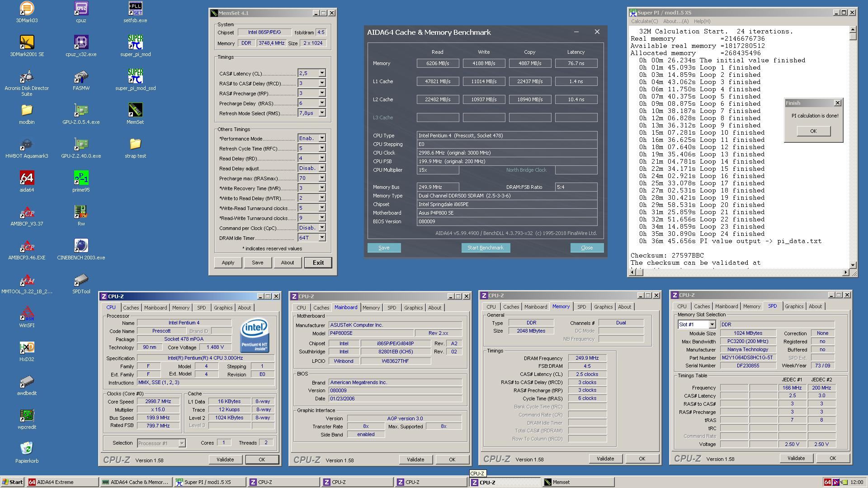Open the SPD tab in the CPU-Z Memory window
Viewport: 868px width, 488px height.
581,307
